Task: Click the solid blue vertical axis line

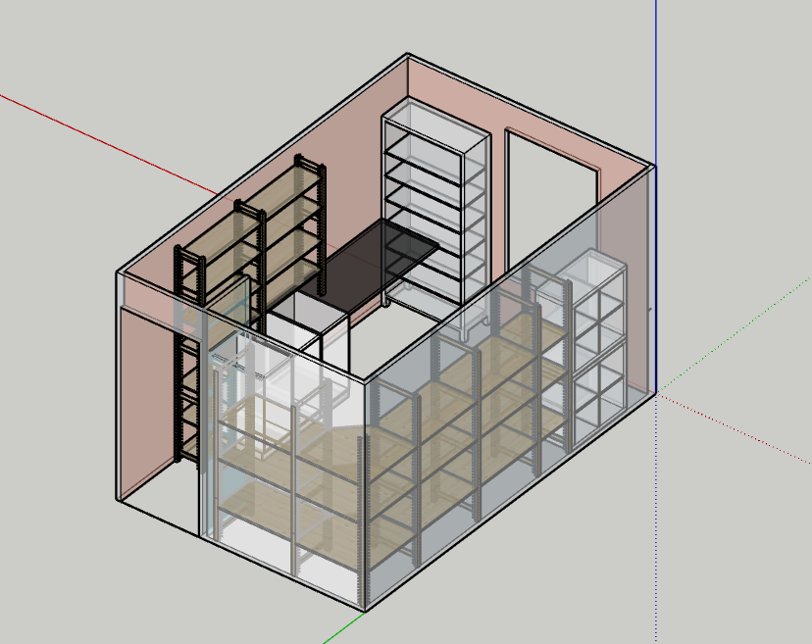Action: (655, 78)
